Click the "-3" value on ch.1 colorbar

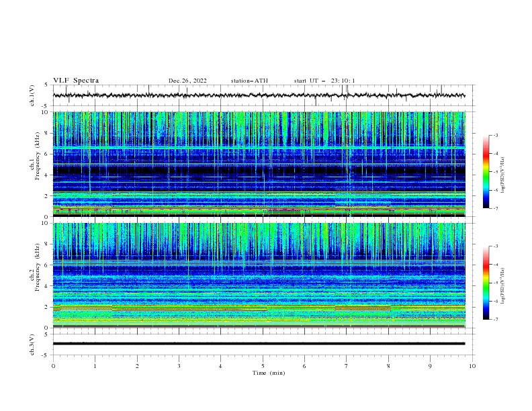coord(496,135)
